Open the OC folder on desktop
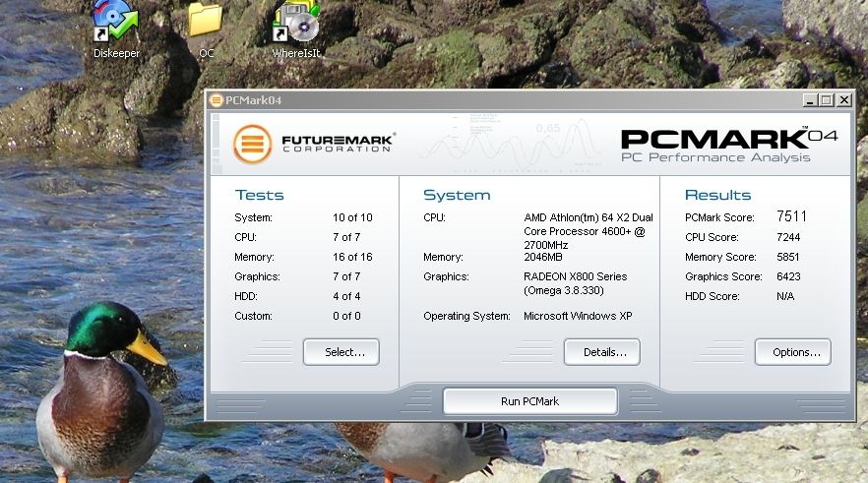868x483 pixels. 206,29
